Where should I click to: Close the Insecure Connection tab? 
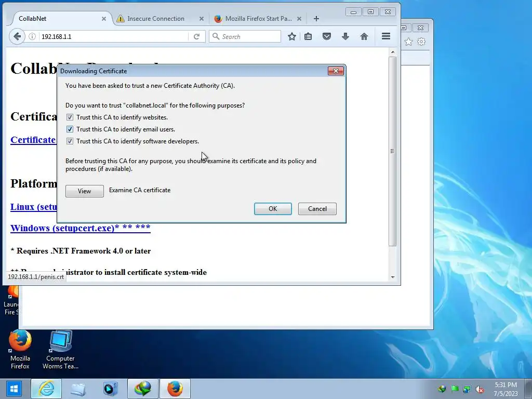202,19
